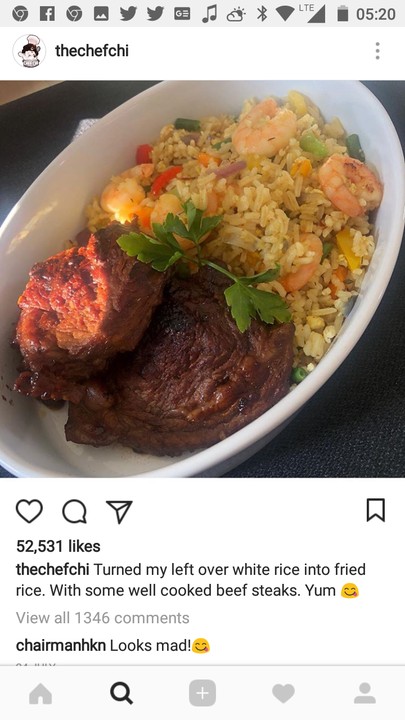Open thechefchi username in post header
The image size is (405, 720).
click(92, 51)
